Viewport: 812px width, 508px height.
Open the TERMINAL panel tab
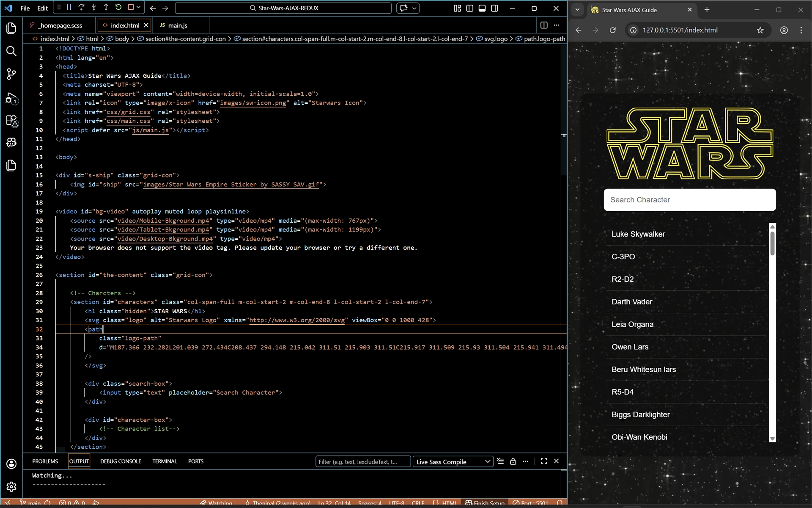point(165,461)
